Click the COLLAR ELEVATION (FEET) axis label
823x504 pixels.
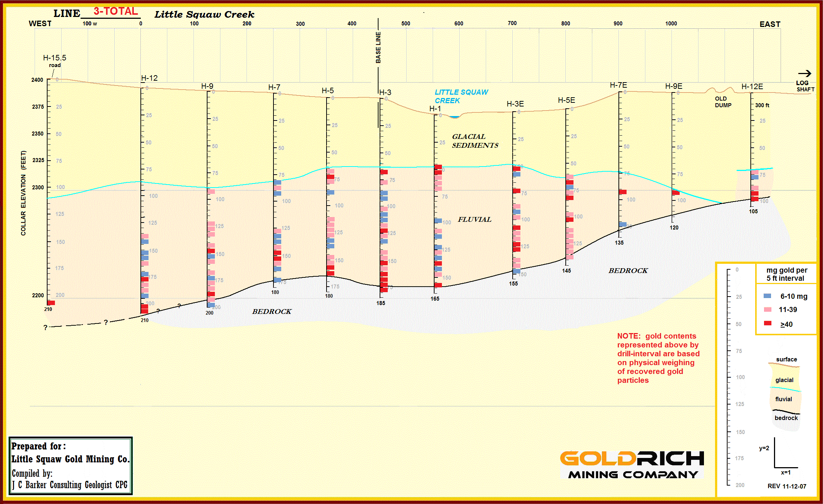click(x=23, y=193)
